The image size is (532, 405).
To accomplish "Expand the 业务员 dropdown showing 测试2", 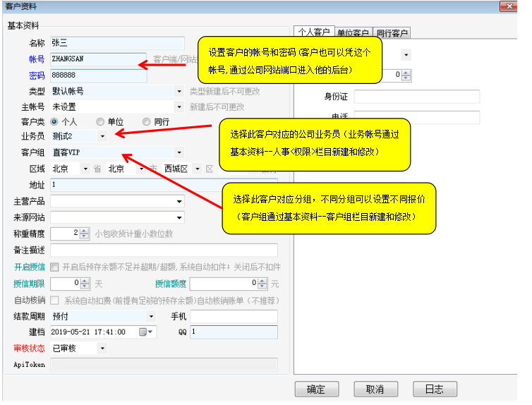I will click(x=102, y=135).
